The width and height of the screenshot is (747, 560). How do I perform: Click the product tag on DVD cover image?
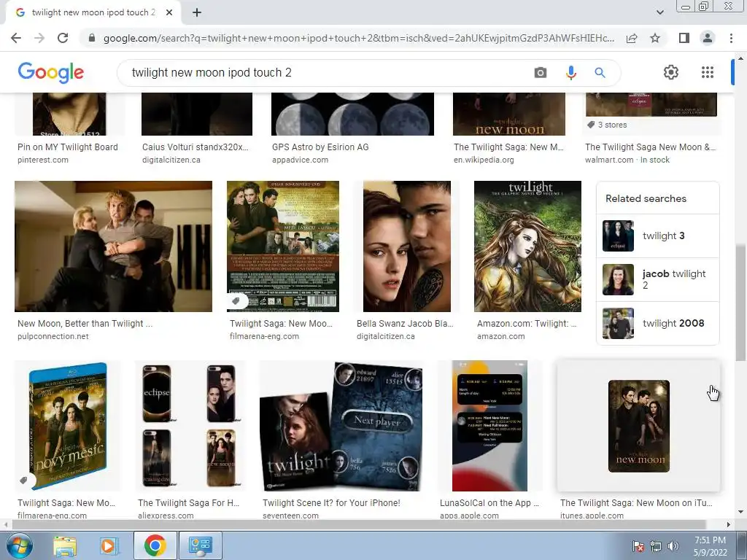click(x=236, y=301)
